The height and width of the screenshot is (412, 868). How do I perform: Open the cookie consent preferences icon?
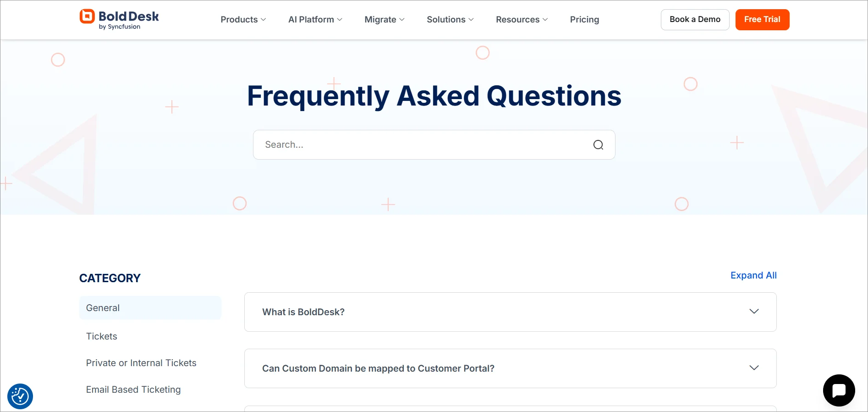click(x=20, y=396)
